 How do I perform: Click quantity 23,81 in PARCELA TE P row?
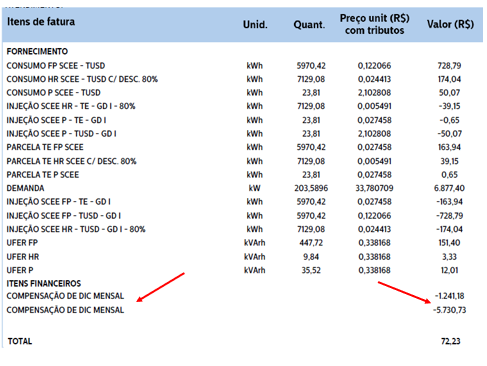coord(311,175)
